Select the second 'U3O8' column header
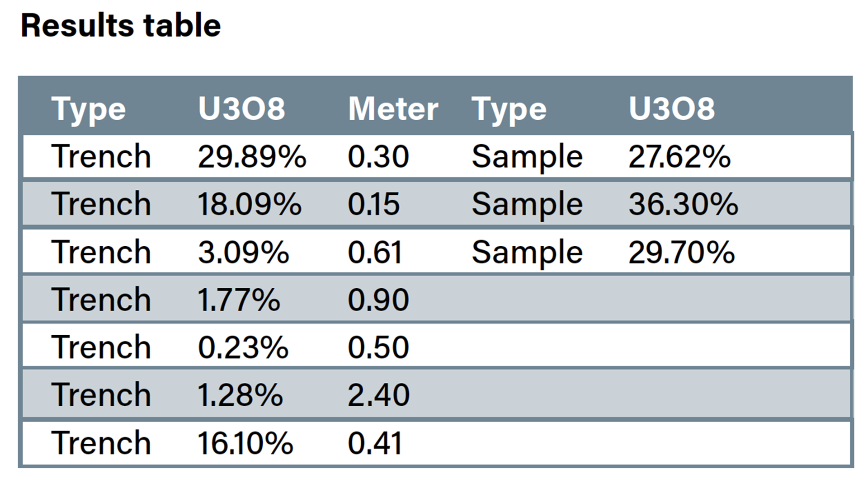 click(672, 109)
